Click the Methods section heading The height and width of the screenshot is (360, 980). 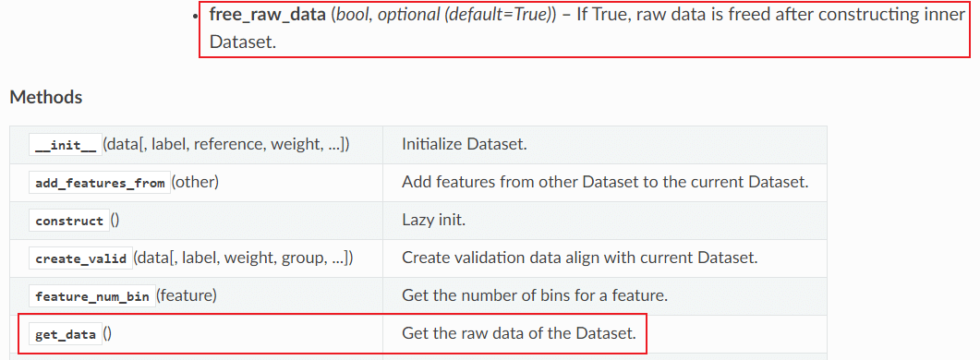pos(46,98)
